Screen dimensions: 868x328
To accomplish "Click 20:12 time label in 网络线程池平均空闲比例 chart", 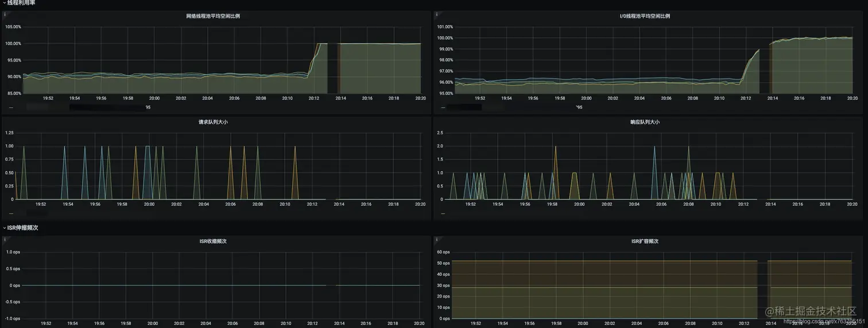I will pos(314,98).
